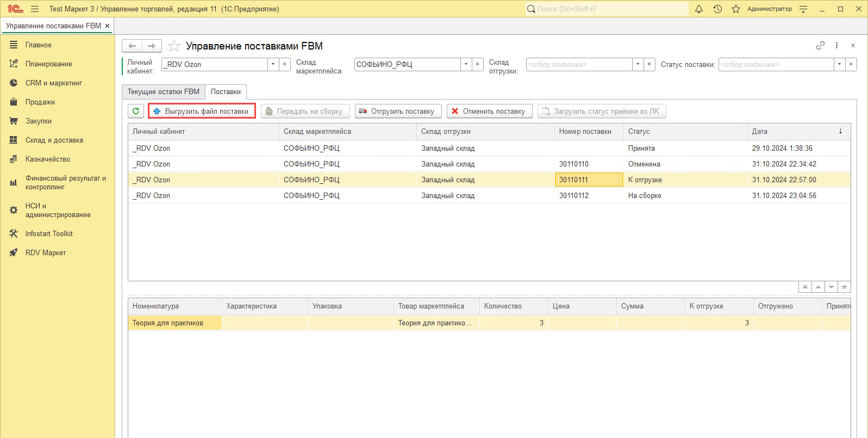Select the Поставки tab
Viewport: 868px width, 438px height.
pyautogui.click(x=226, y=91)
